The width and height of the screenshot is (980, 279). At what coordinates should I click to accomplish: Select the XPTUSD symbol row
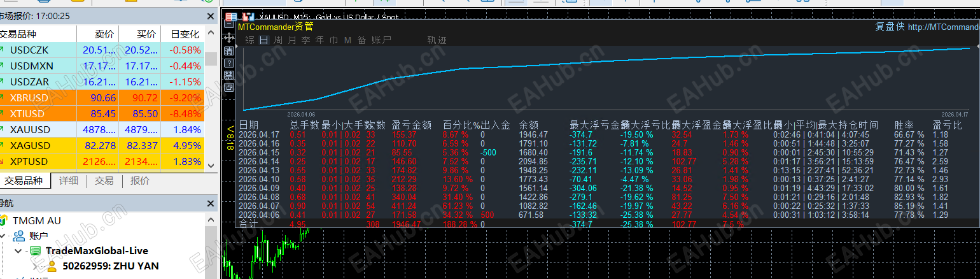[x=102, y=162]
